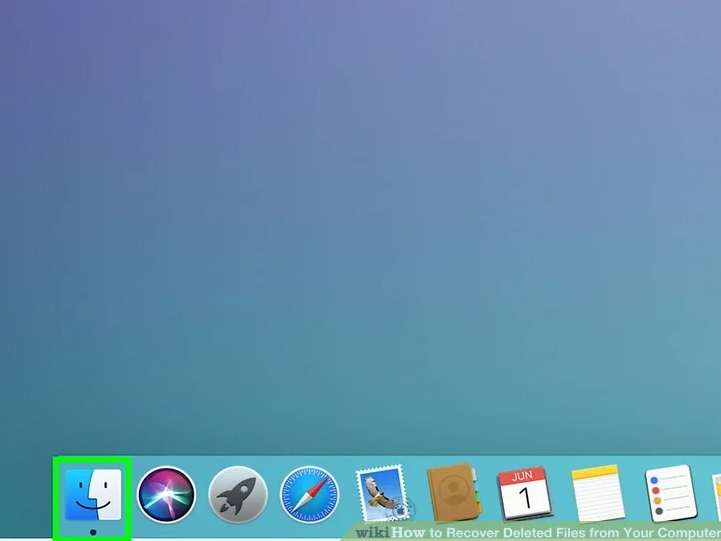
Task: Click the running indicator dot under Finder
Action: [92, 532]
